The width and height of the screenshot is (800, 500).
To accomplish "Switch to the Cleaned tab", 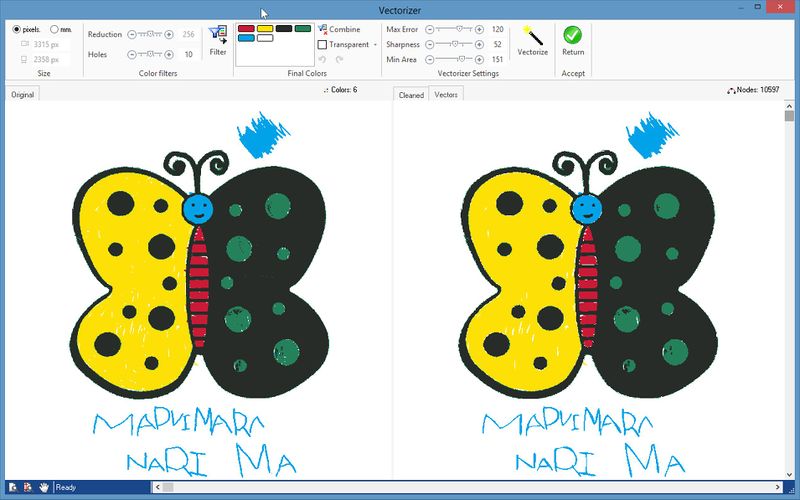I will point(411,95).
